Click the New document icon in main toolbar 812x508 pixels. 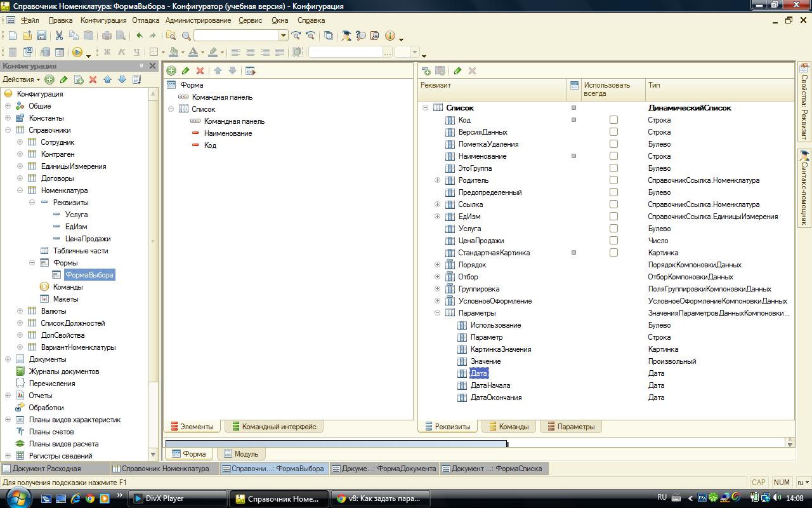point(12,36)
